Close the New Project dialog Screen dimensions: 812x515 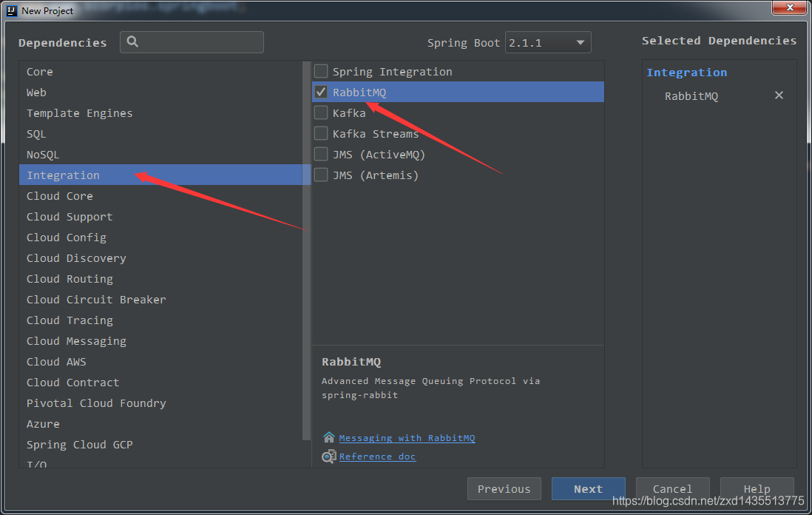[790, 7]
